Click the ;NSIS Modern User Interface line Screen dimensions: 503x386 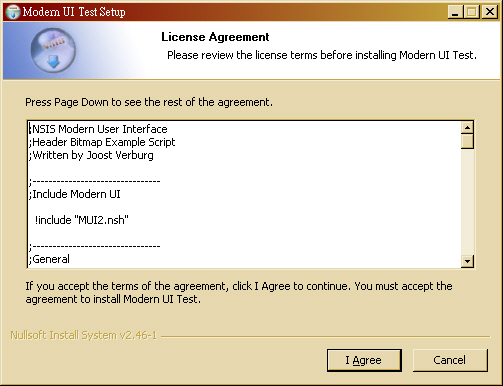click(98, 129)
